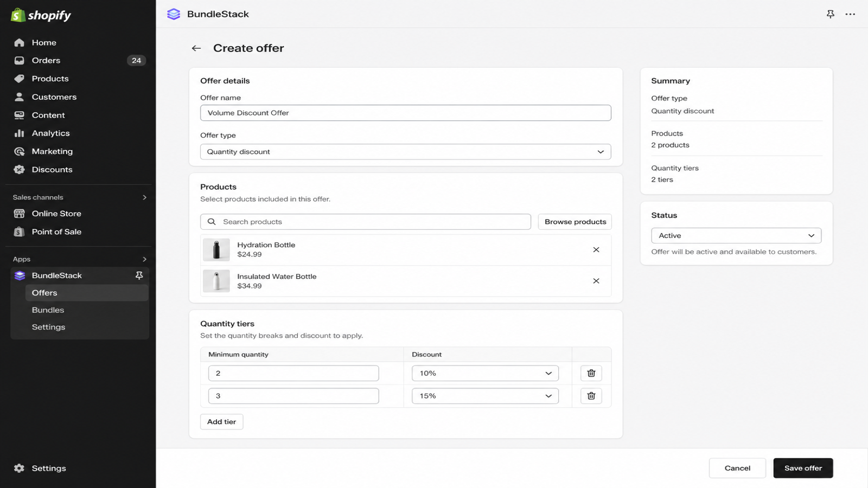
Task: Unpin BundleStack using sidebar pin icon
Action: pyautogui.click(x=139, y=275)
